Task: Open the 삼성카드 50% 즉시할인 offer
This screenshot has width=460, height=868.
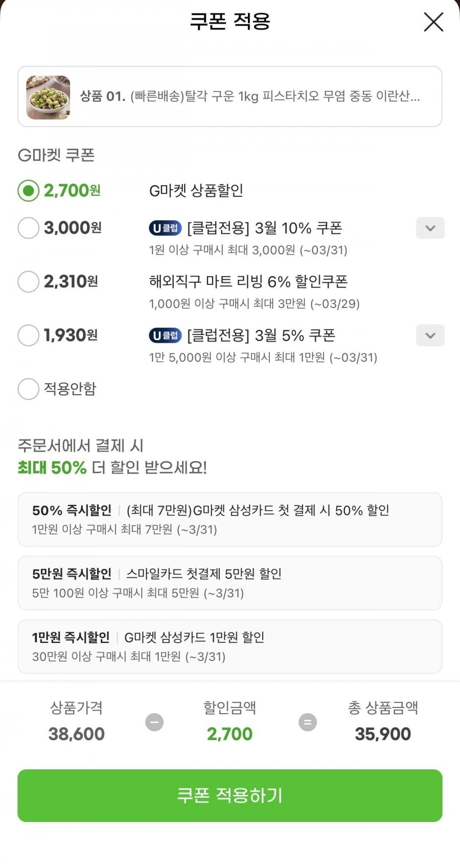Action: tap(229, 519)
